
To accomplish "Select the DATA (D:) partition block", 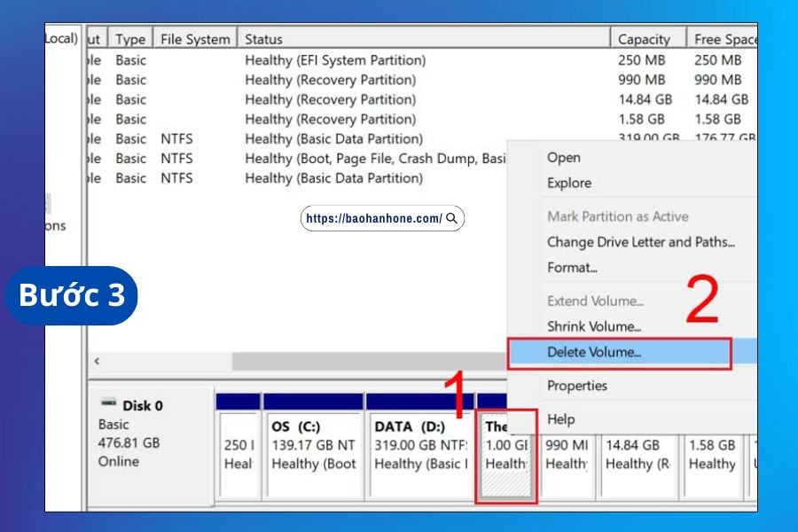I will pos(417,452).
